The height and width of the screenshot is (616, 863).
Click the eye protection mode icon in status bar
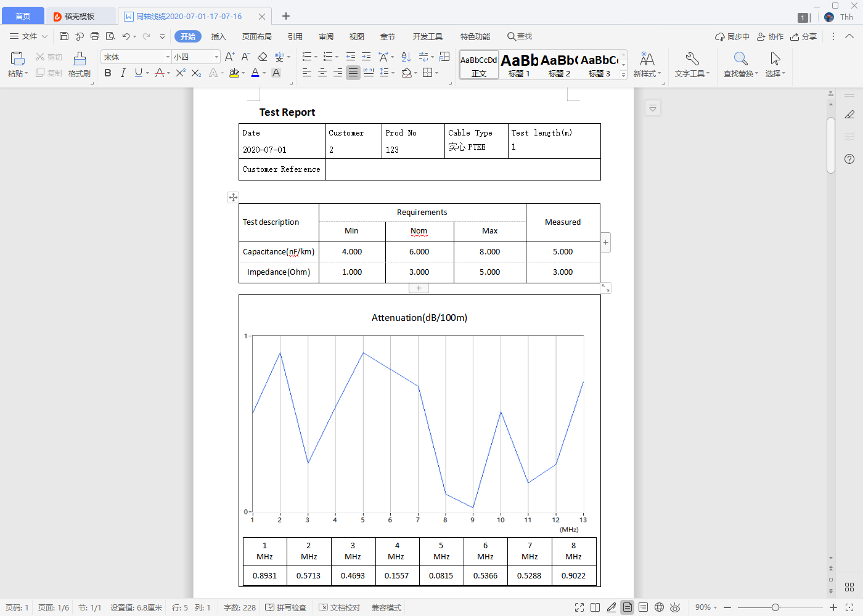675,607
